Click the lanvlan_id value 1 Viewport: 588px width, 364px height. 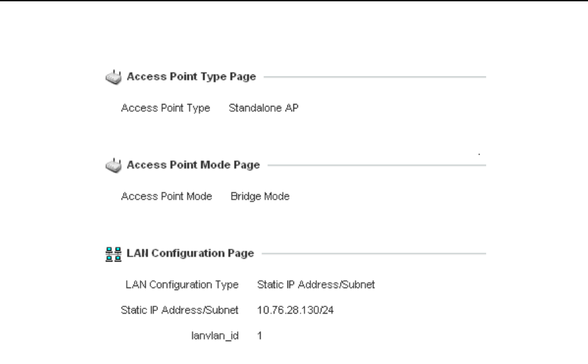pos(259,335)
